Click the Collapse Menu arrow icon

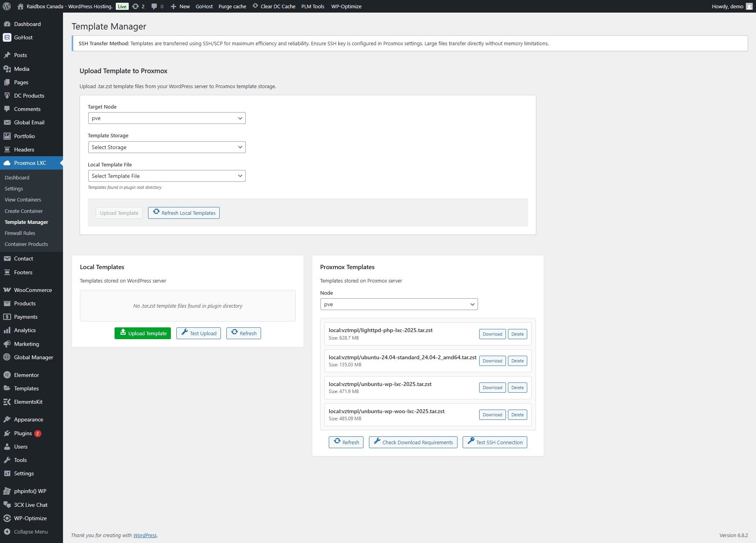(x=7, y=532)
